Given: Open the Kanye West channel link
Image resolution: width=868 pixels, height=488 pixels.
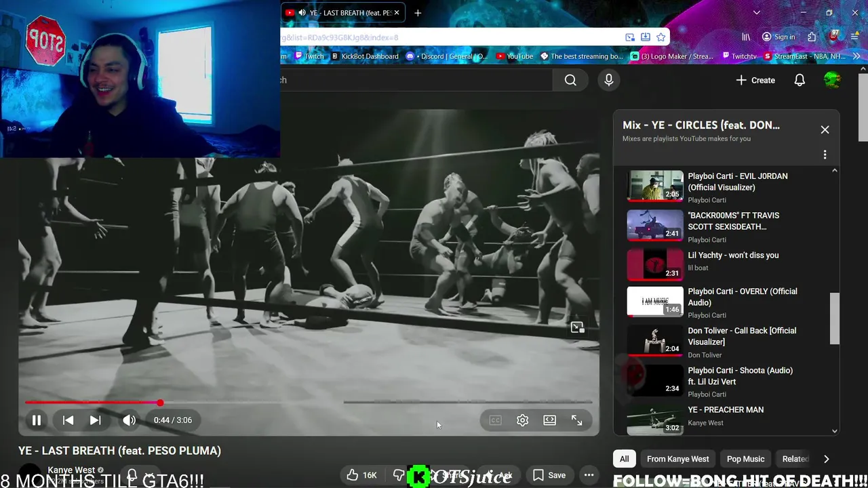Looking at the screenshot, I should (x=71, y=470).
